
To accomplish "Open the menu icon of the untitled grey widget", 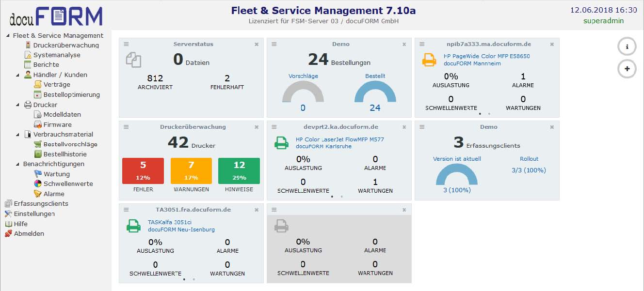I will point(274,210).
